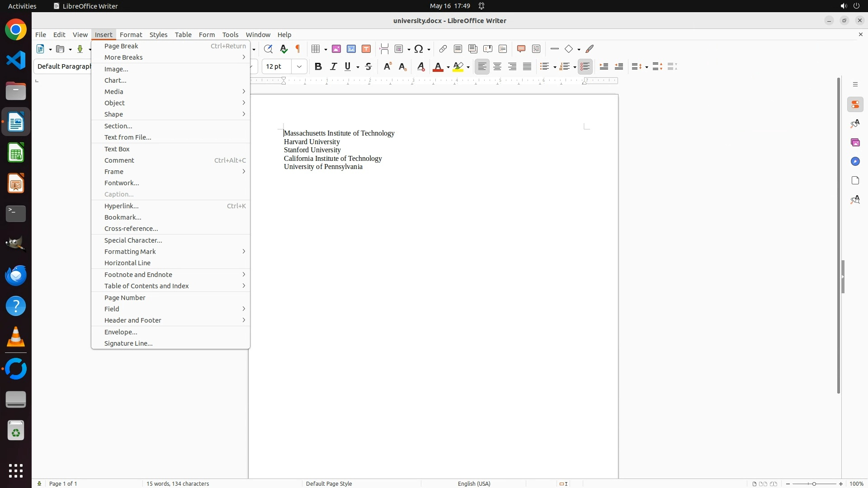Click the Insert Chart toolbar icon
This screenshot has width=868, height=488.
tap(351, 49)
